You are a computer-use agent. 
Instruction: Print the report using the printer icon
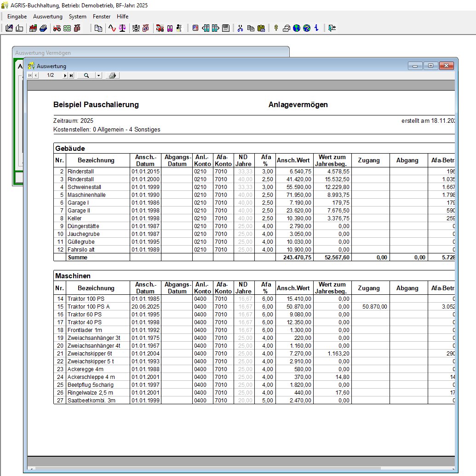[x=113, y=75]
